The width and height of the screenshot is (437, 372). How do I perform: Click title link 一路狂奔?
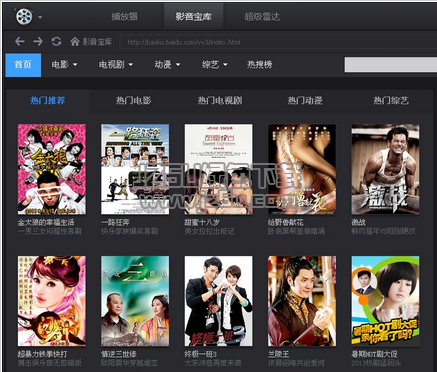pos(115,222)
